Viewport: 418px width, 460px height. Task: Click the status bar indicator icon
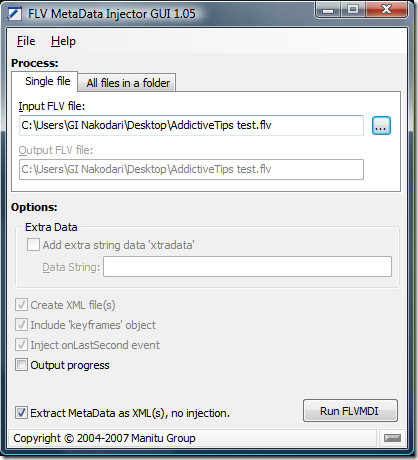point(392,438)
